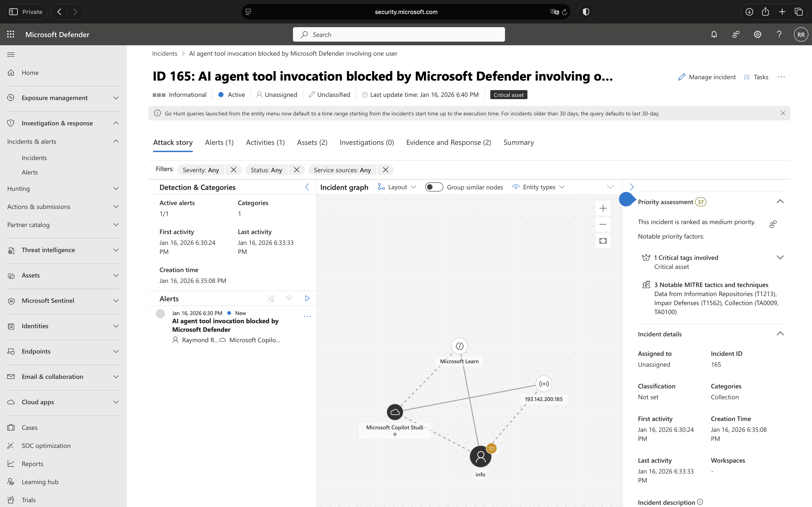Toggle Group similar nodes switch

[434, 187]
